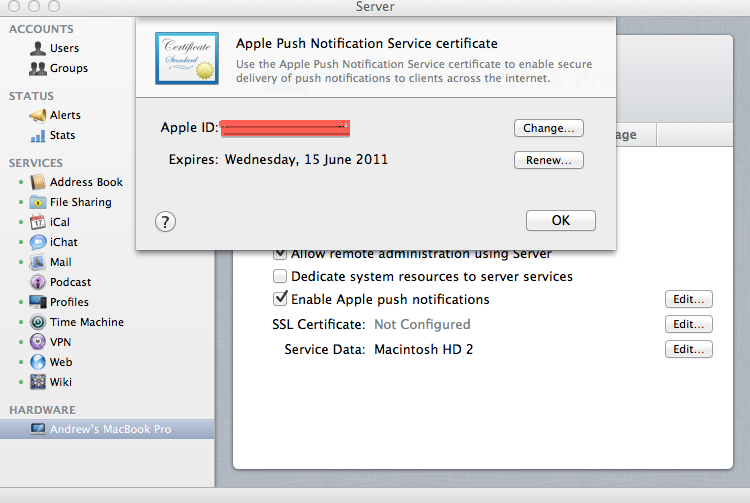Screen dimensions: 750x503
Task: Edit the SSL Certificate setting
Action: pyautogui.click(x=689, y=324)
